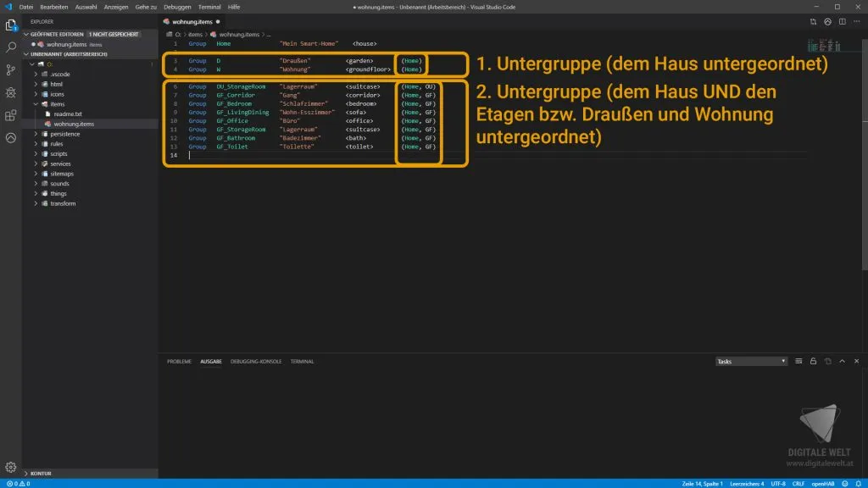Open the Tasks output channel dropdown
The image size is (868, 488).
751,361
